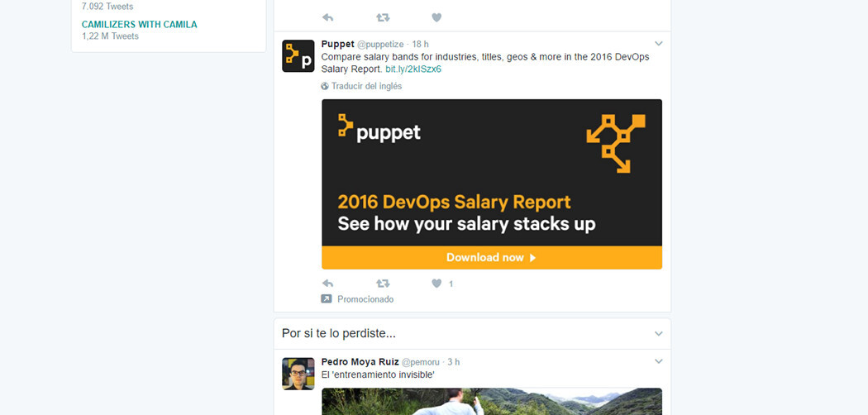
Task: Expand the 'Por si te lo perdiste' menu
Action: (x=659, y=334)
